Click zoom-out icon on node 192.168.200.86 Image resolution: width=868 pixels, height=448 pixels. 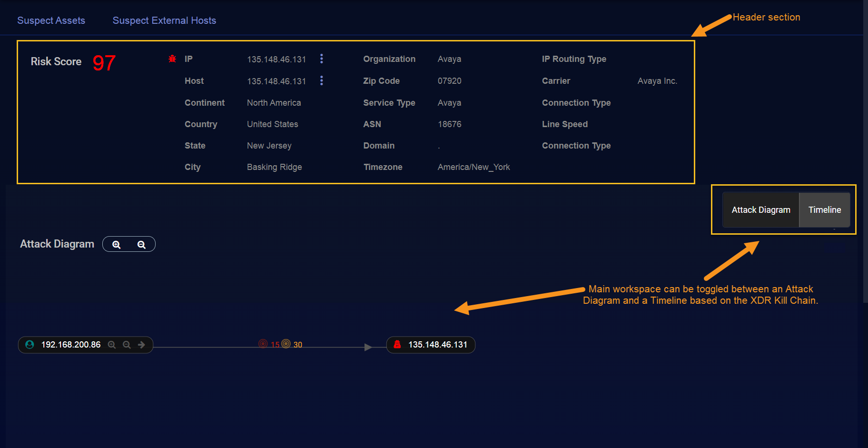pos(127,345)
